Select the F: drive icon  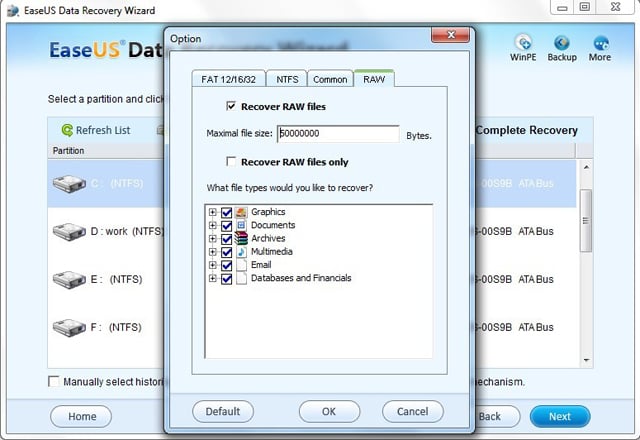(x=69, y=327)
